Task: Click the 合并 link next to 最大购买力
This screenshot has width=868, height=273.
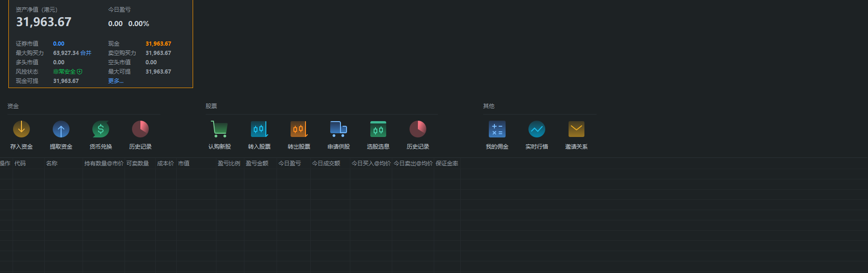Action: click(x=86, y=53)
